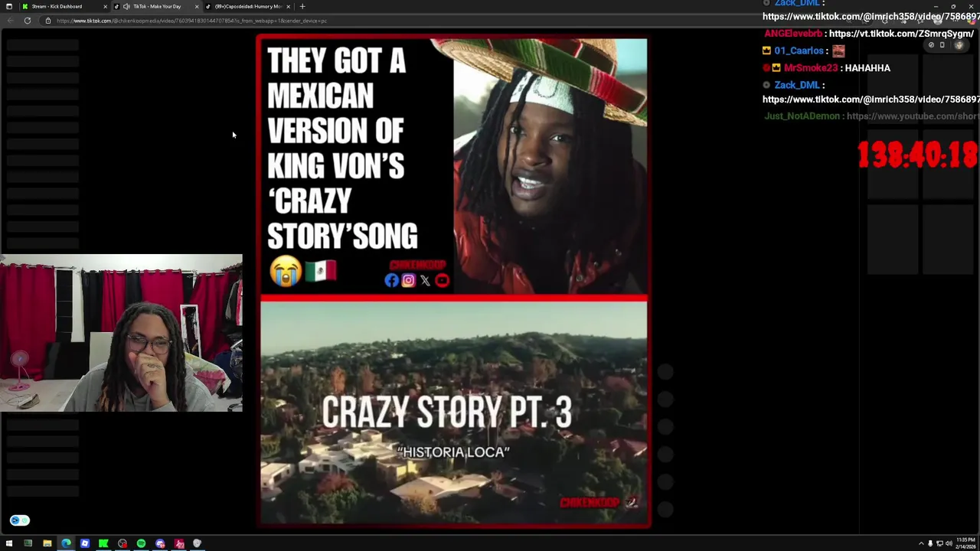This screenshot has height=551, width=980.
Task: Close the TikTok - Make Your Day tab
Action: (197, 6)
